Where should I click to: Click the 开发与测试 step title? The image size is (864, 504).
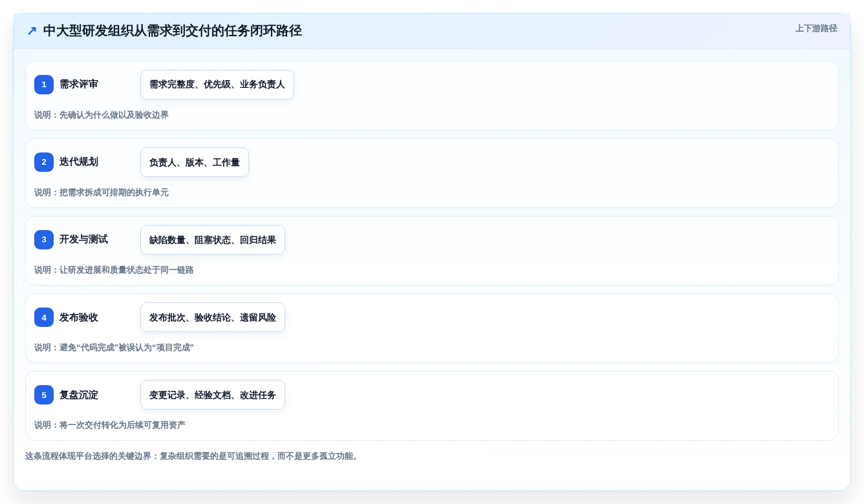coord(83,240)
